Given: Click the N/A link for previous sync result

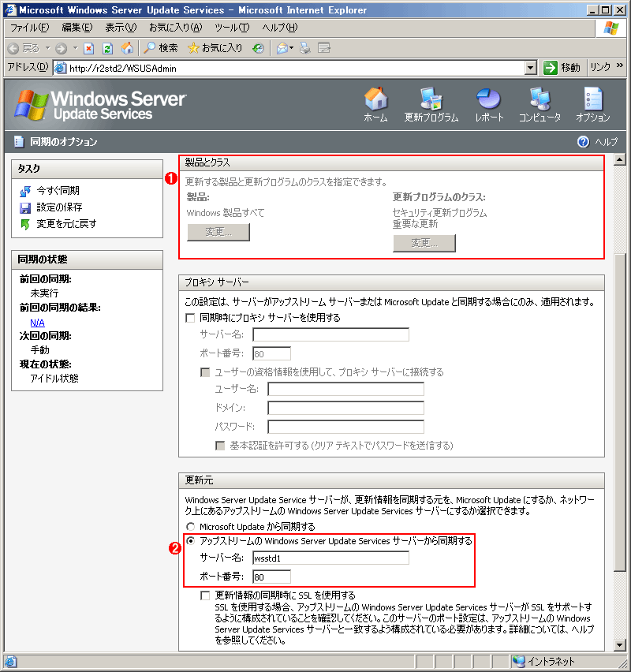Looking at the screenshot, I should click(x=37, y=323).
